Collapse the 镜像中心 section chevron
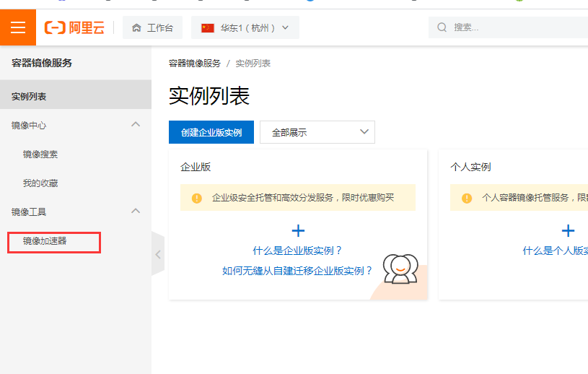The width and height of the screenshot is (588, 374). tap(136, 124)
